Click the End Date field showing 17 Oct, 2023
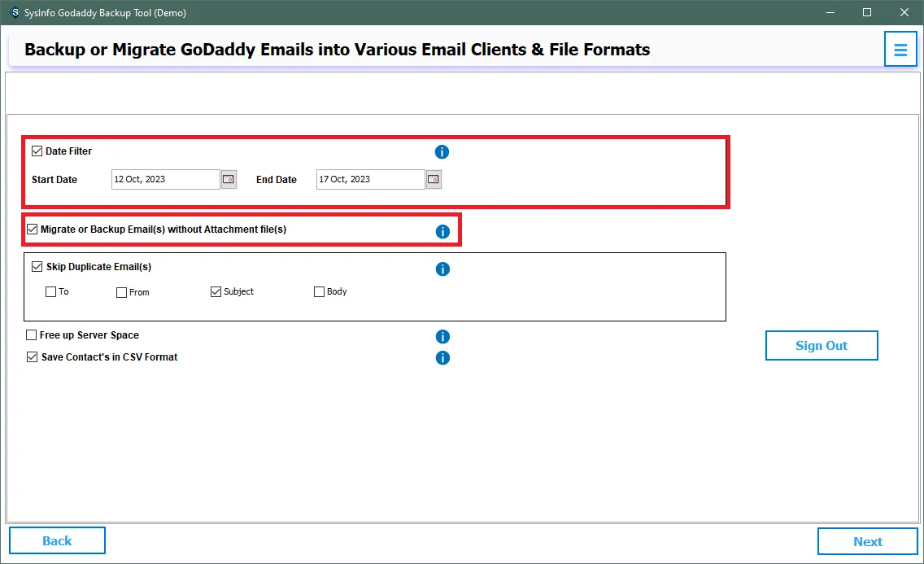 371,179
